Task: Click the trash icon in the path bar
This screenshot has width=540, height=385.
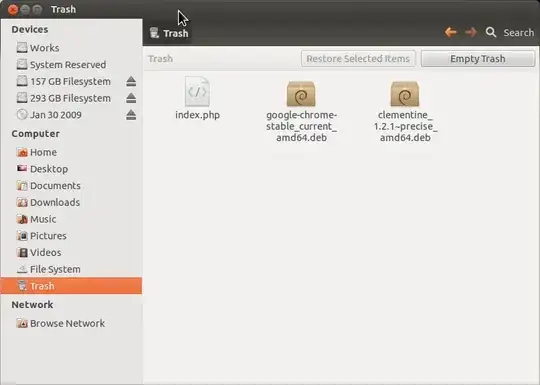Action: 154,33
